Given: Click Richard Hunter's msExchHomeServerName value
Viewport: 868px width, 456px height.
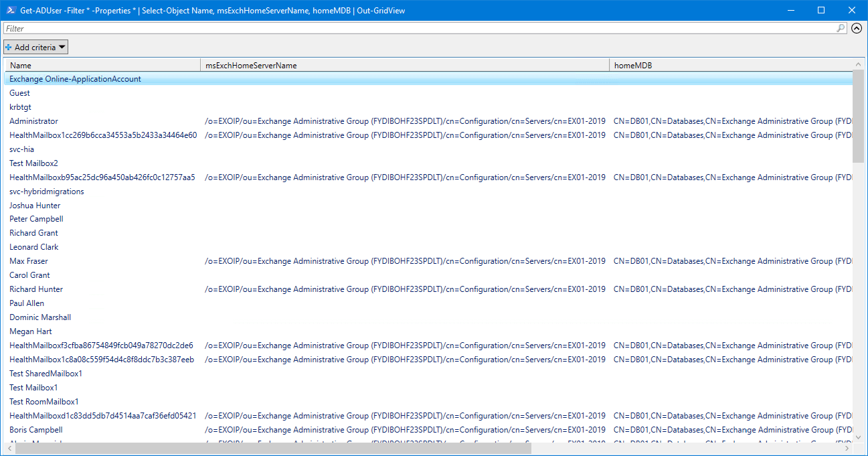Looking at the screenshot, I should (x=405, y=289).
